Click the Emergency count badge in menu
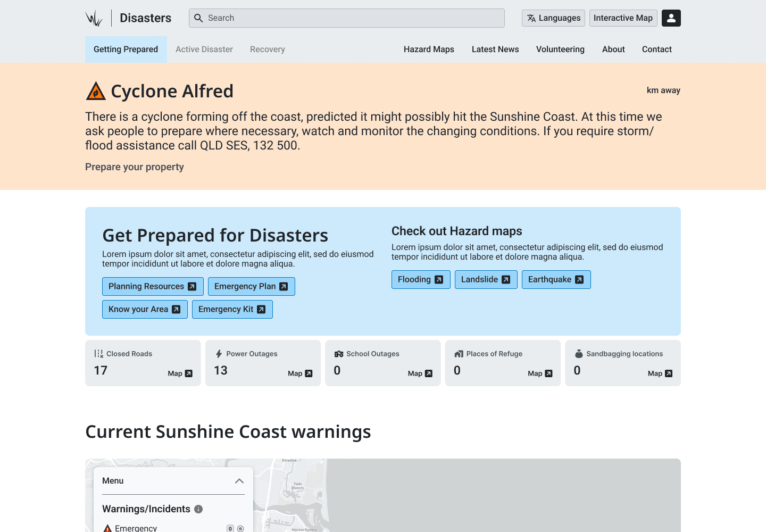This screenshot has width=766, height=532. pos(230,528)
